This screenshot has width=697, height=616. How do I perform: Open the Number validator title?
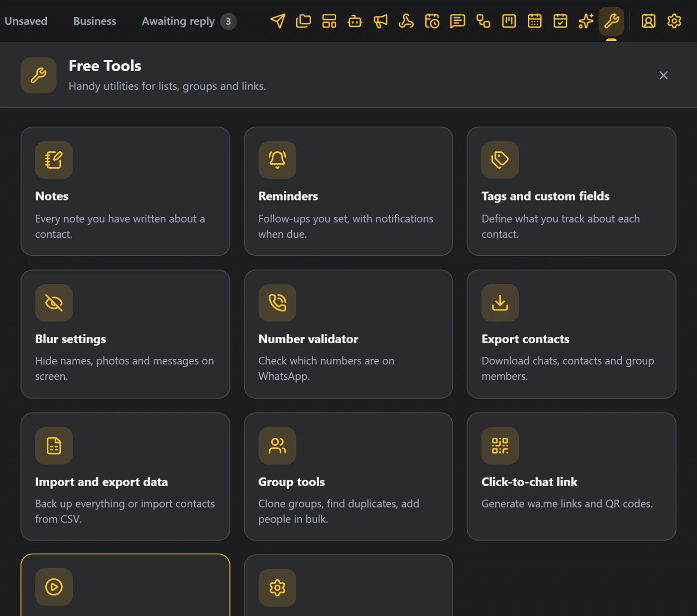tap(308, 339)
